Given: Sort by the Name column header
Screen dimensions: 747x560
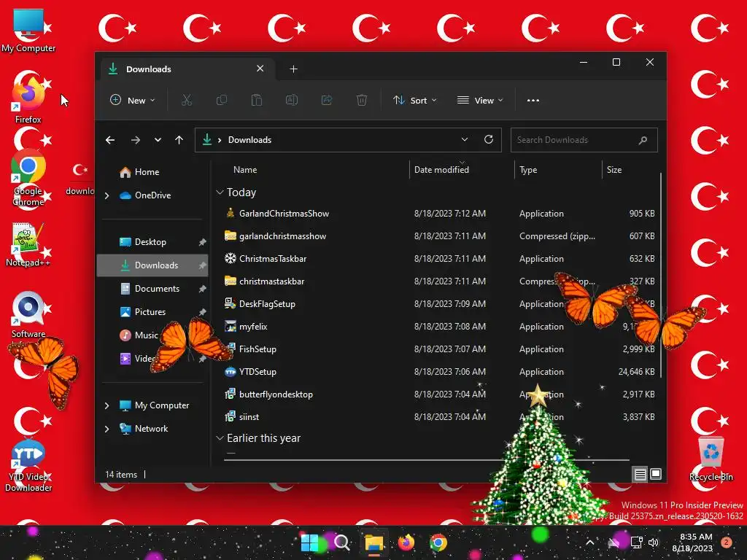Looking at the screenshot, I should pos(245,169).
